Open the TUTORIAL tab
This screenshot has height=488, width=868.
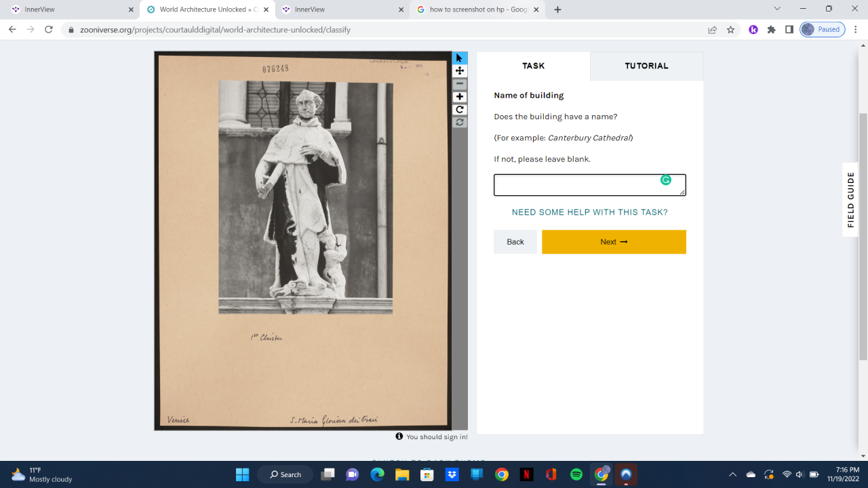tap(646, 66)
